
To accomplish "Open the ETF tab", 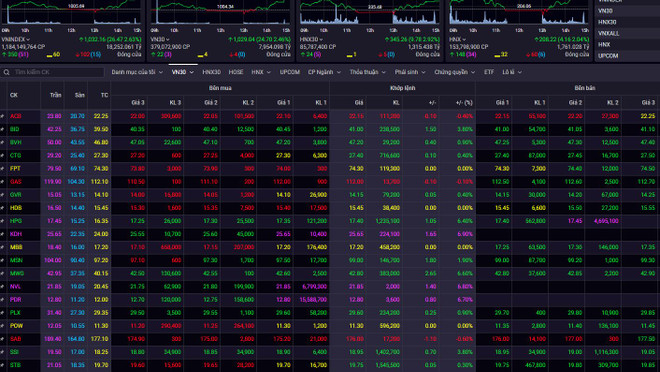I will tap(489, 72).
